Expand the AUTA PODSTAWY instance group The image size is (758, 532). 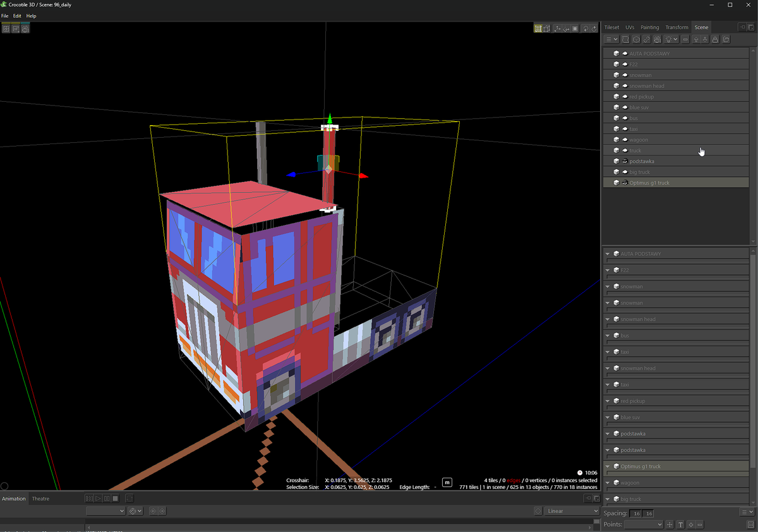[x=608, y=254]
